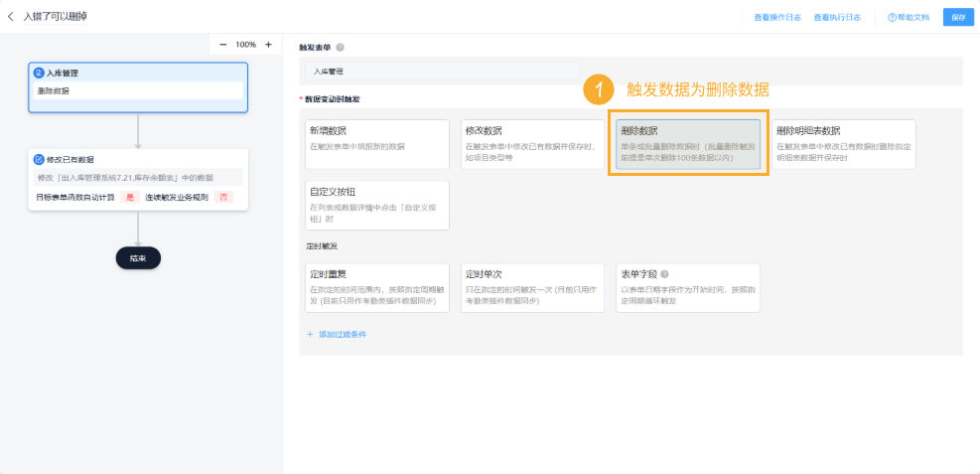This screenshot has width=980, height=474.
Task: Click the 保存 button
Action: coord(959,18)
